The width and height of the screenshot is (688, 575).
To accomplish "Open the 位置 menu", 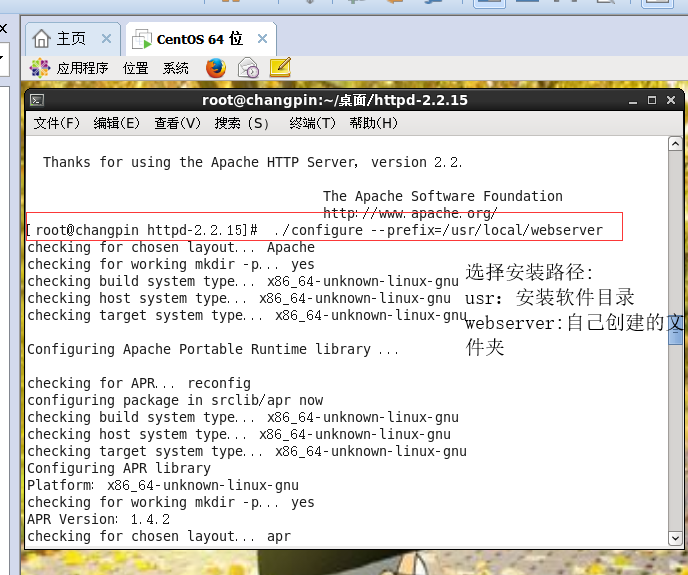I will pos(135,68).
